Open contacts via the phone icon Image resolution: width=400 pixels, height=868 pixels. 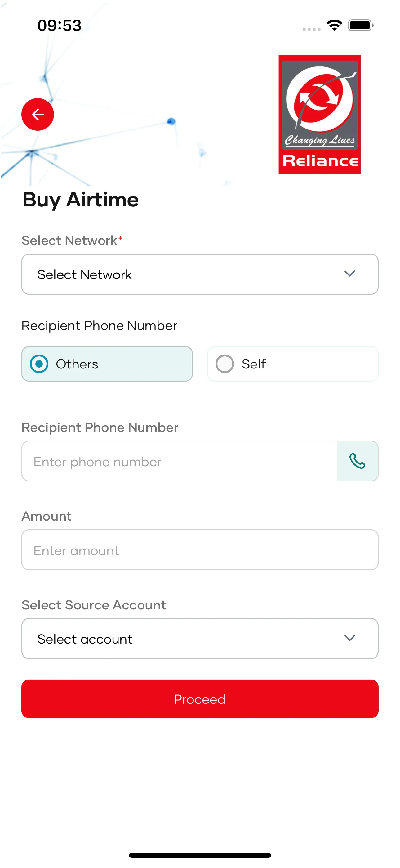point(357,461)
